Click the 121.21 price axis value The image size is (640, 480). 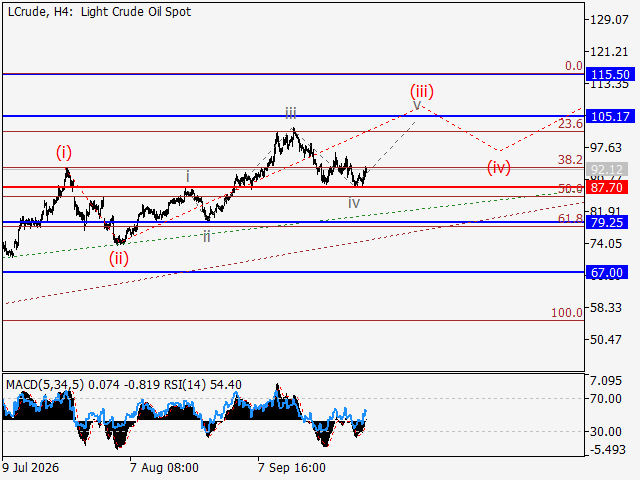tap(610, 52)
